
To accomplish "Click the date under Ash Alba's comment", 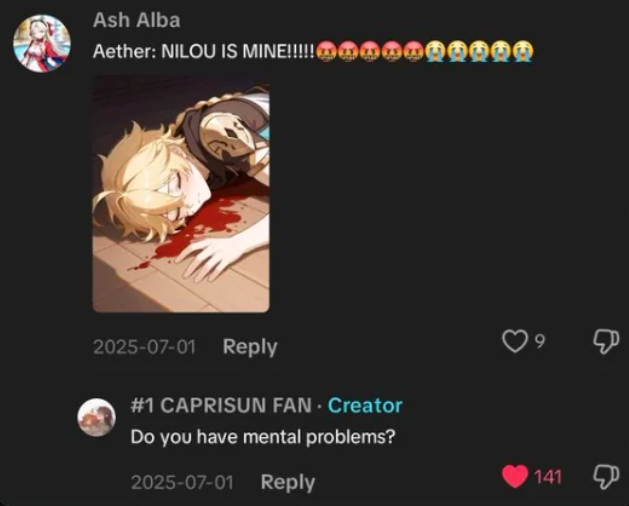I will (144, 347).
